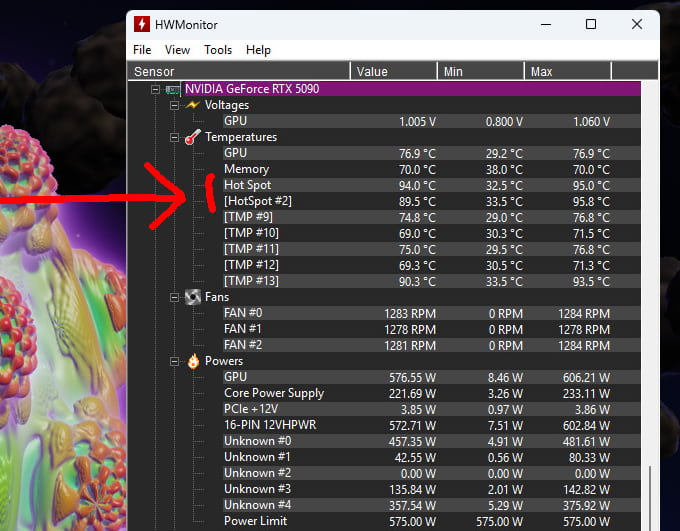
Task: Select the Hot Spot temperature row
Action: click(x=432, y=185)
